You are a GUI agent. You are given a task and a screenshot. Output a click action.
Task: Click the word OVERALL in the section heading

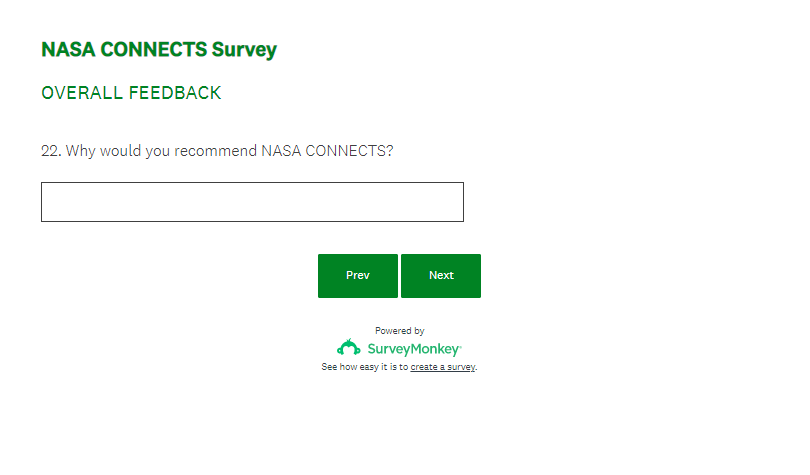[82, 93]
